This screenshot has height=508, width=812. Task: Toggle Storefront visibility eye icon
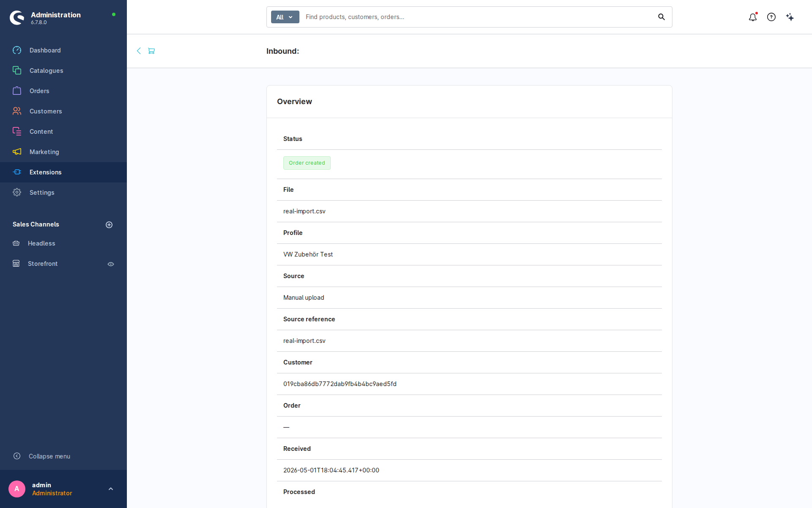pos(111,264)
